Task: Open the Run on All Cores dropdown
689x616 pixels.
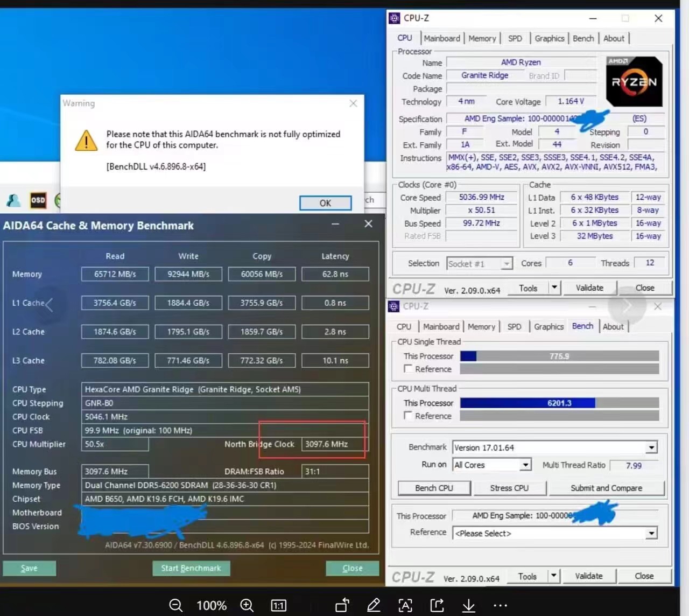Action: coord(526,465)
